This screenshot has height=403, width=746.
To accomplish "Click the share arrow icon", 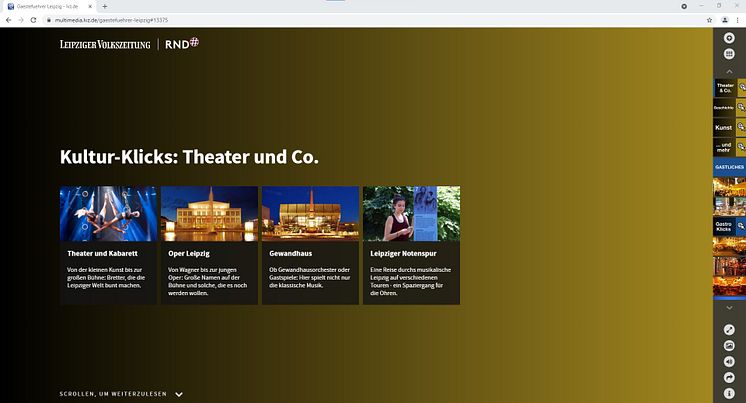I will pos(729,378).
